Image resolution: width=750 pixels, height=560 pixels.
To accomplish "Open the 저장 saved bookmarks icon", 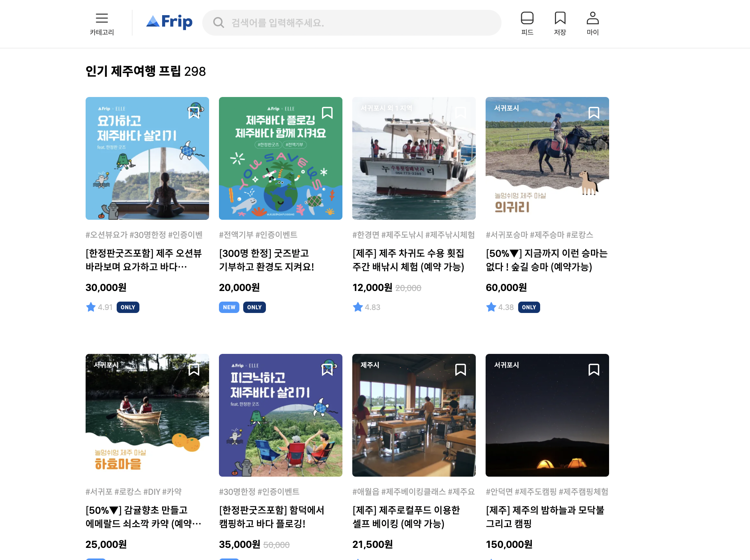I will (x=560, y=23).
